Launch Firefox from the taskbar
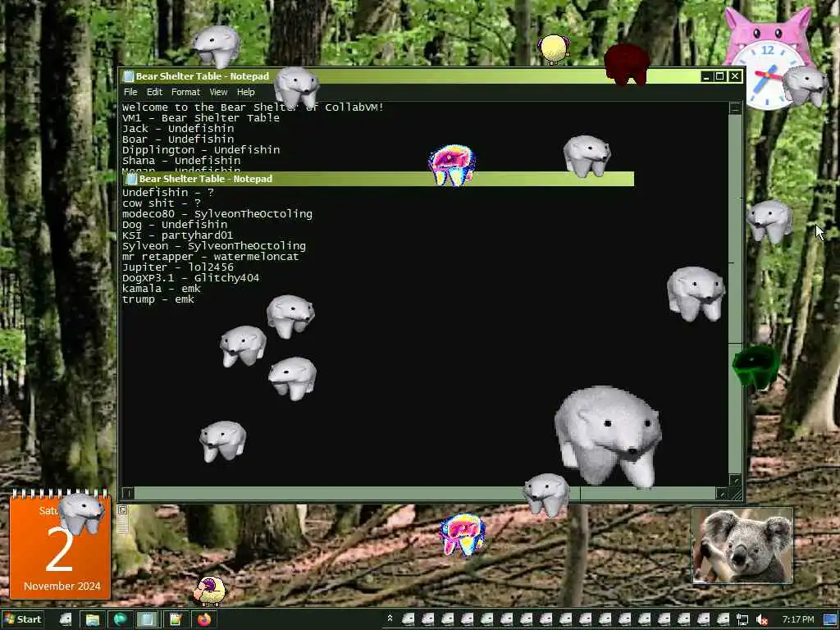 204,620
